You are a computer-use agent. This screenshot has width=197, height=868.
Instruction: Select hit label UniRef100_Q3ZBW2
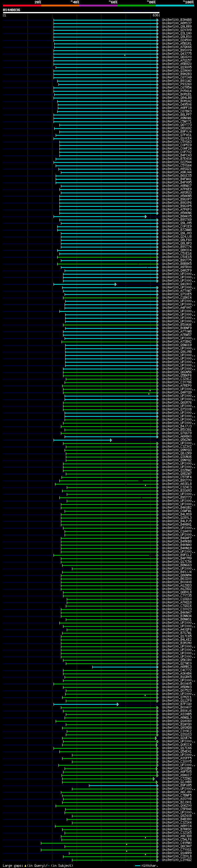[177, 470]
